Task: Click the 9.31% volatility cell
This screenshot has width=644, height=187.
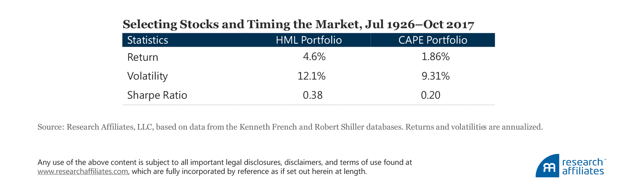Action: [x=435, y=76]
